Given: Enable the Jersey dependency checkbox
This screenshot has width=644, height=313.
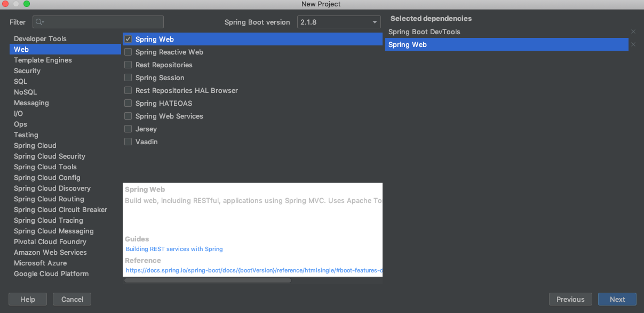Looking at the screenshot, I should (x=128, y=129).
